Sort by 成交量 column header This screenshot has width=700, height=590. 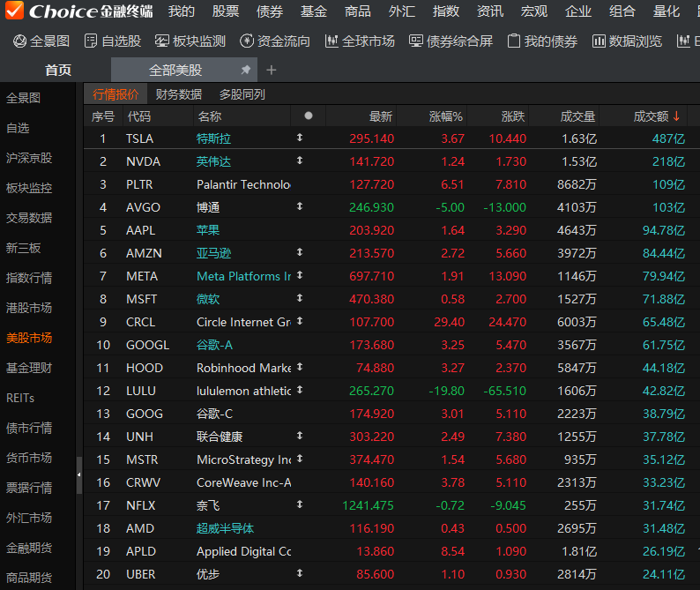577,116
